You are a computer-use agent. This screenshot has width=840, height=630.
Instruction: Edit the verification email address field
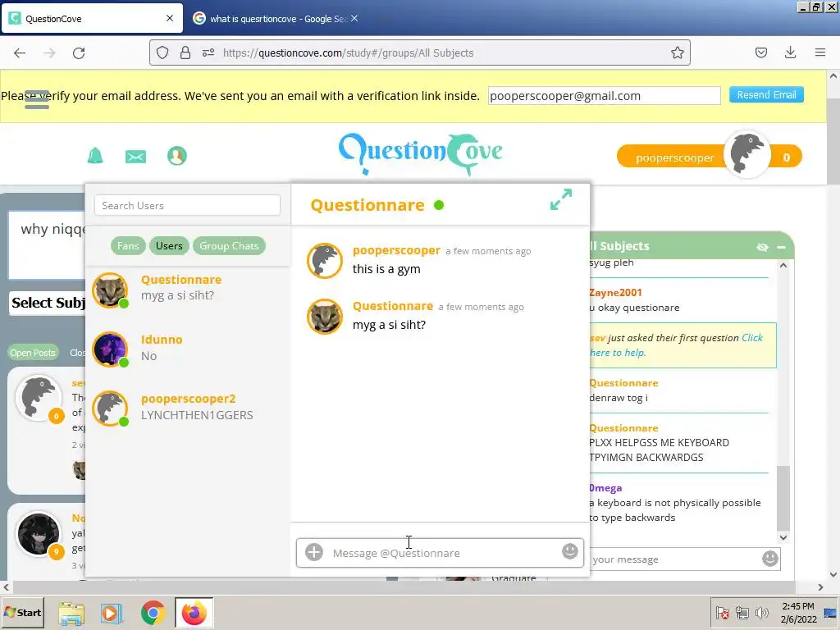point(605,96)
